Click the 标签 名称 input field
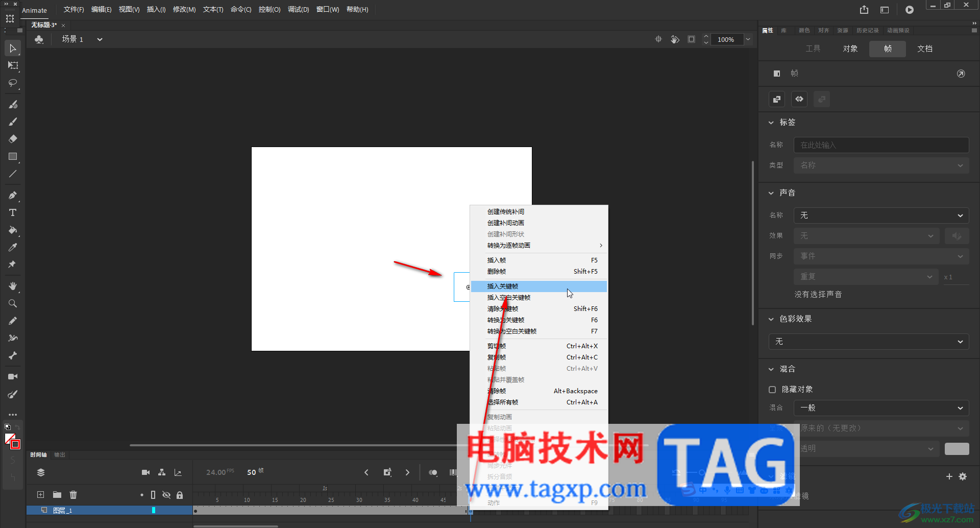Image resolution: width=980 pixels, height=528 pixels. pos(881,145)
